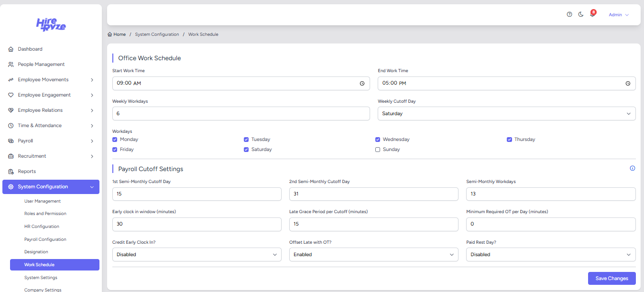
Task: Open Start Work Time clock picker
Action: click(362, 83)
